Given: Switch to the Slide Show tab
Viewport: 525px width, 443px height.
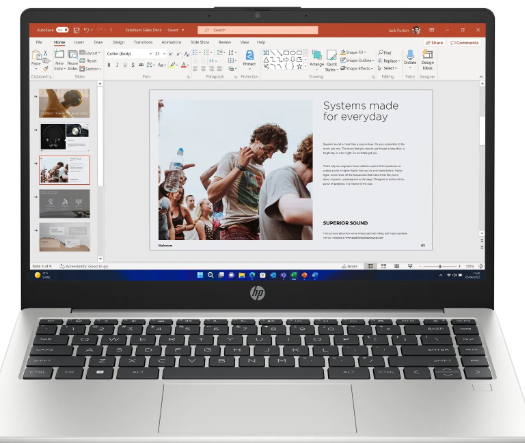Looking at the screenshot, I should pos(200,42).
